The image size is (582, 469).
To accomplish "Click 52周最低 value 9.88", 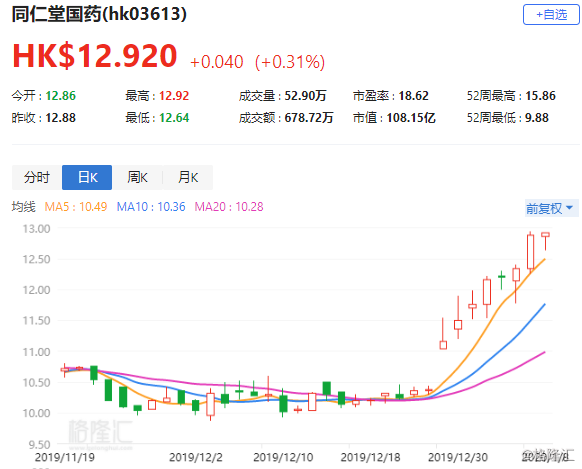I will click(537, 118).
